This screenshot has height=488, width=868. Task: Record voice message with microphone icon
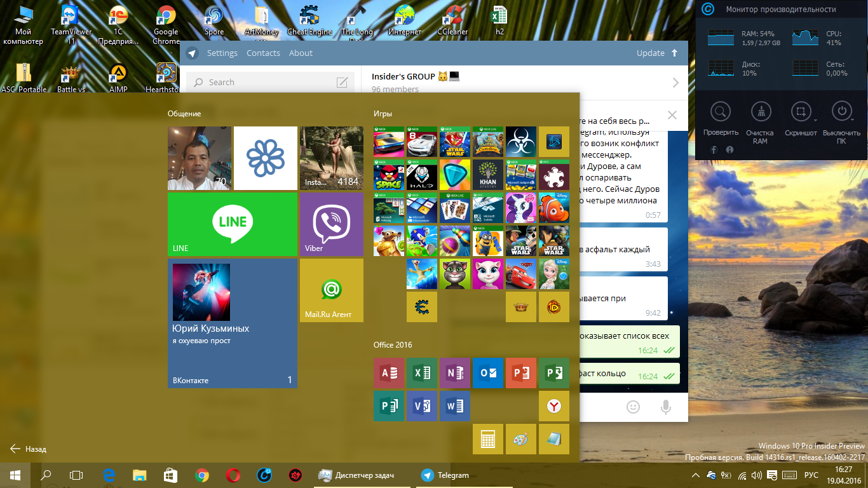tap(666, 407)
